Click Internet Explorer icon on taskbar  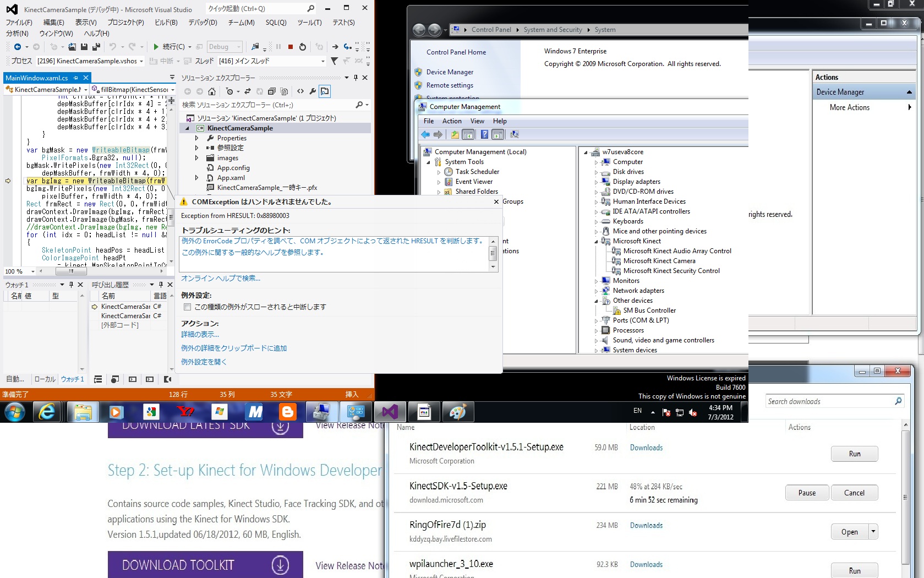[47, 412]
